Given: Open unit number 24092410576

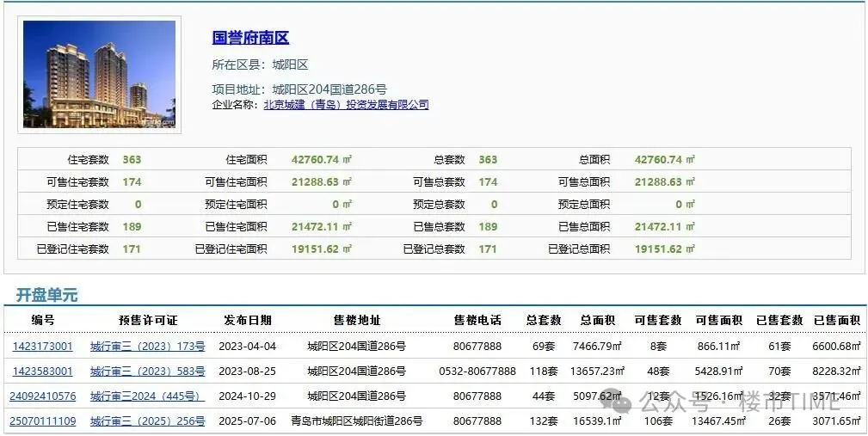Looking at the screenshot, I should tap(43, 396).
